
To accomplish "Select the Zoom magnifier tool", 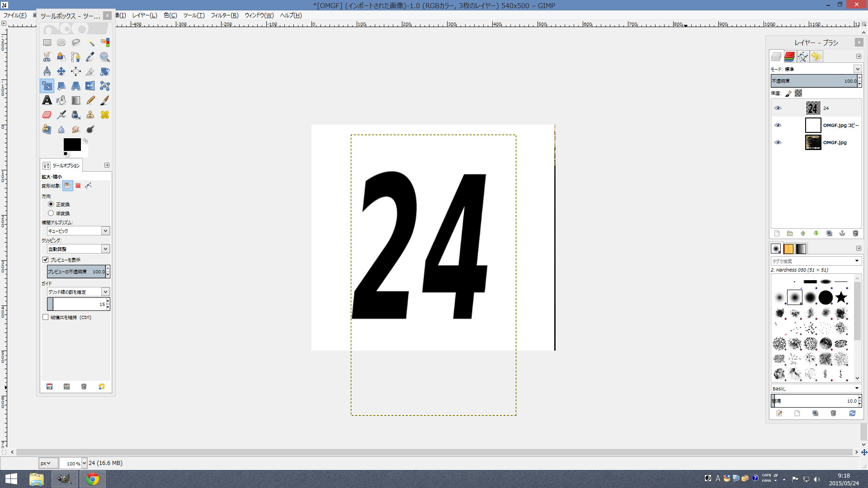I will 104,57.
